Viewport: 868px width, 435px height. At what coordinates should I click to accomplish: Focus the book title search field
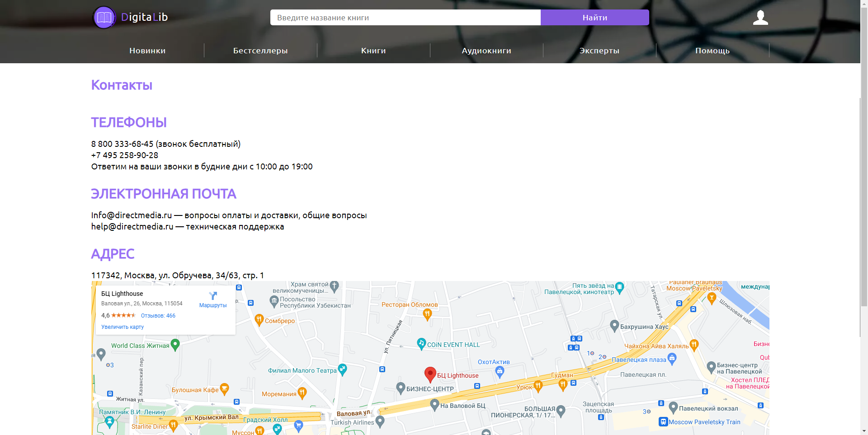pyautogui.click(x=406, y=18)
